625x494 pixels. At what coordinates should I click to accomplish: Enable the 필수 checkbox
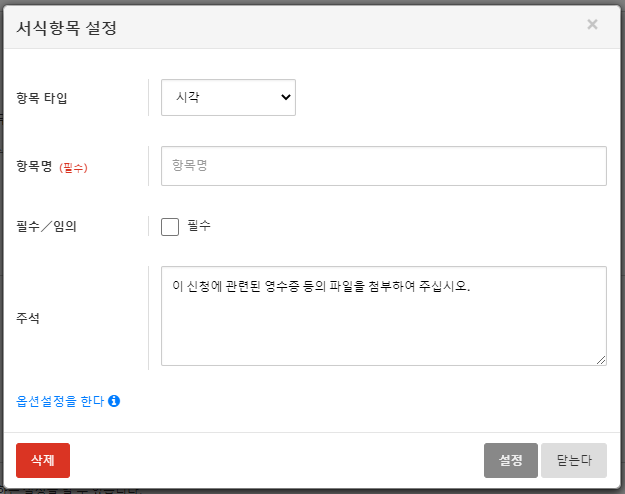[170, 226]
